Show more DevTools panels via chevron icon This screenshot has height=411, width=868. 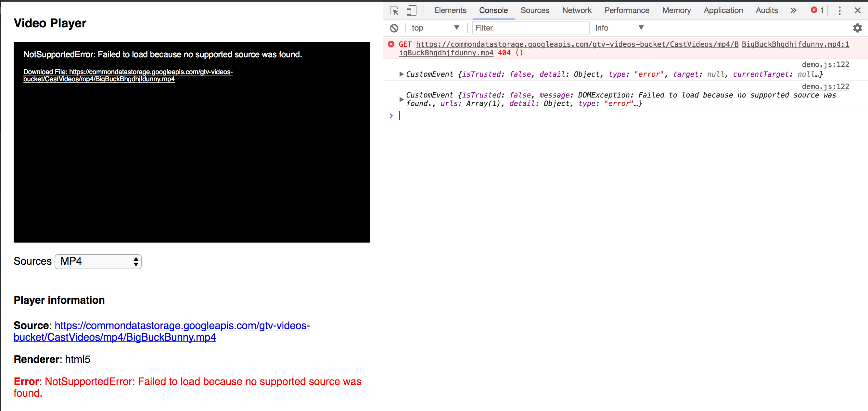(793, 10)
